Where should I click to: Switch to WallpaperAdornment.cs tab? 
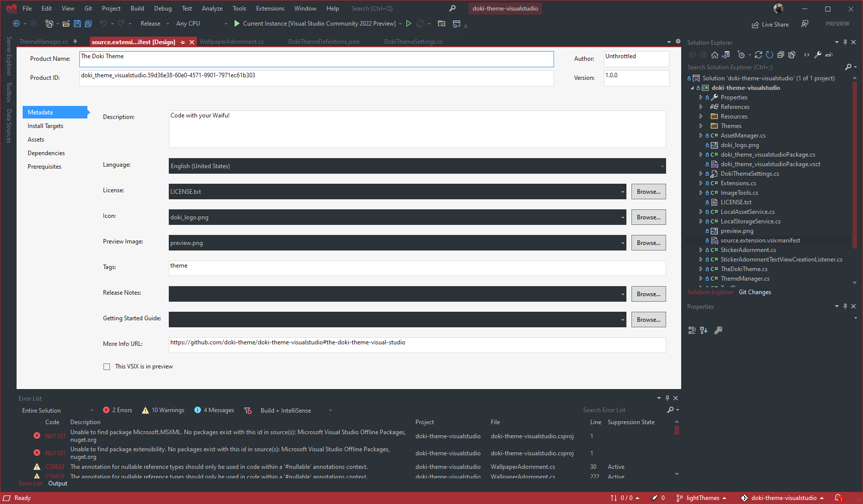232,42
